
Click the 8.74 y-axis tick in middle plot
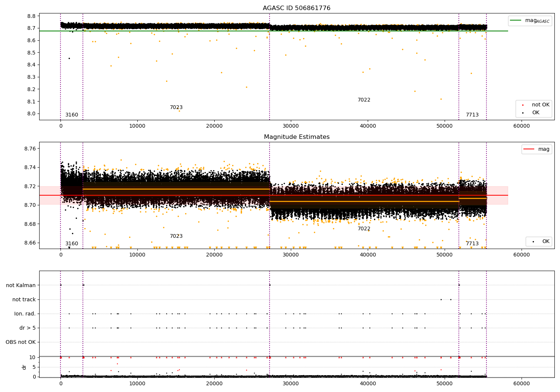click(30, 168)
